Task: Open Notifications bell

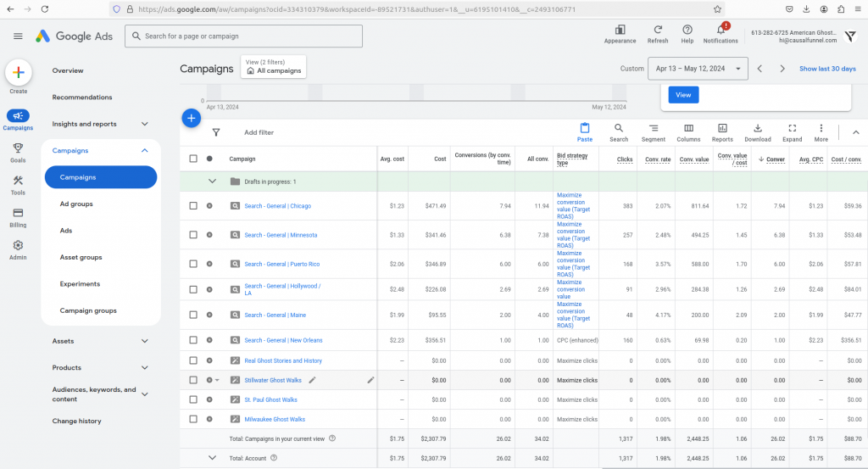Action: pyautogui.click(x=721, y=30)
